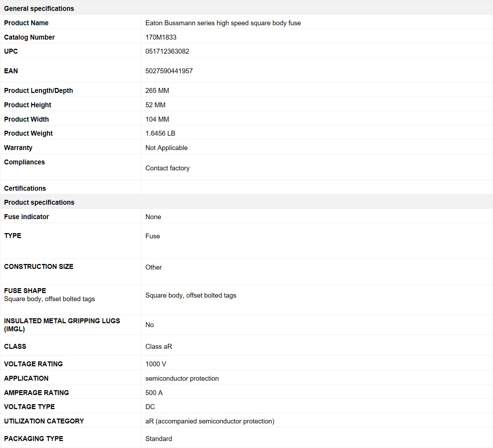Screen dimensions: 493x448
Task: Select the catalog number 170M1833 value
Action: coord(161,37)
